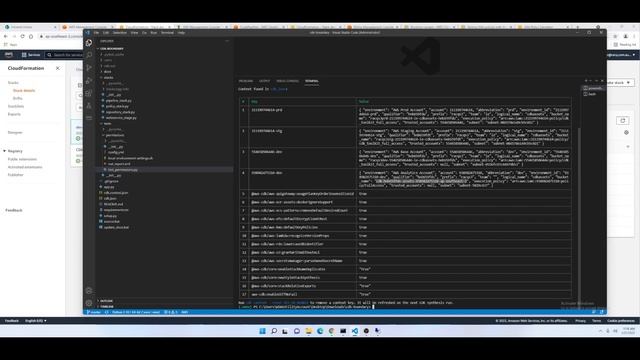The image size is (640, 360).
Task: Open the Selection menu in VS Code
Action: [x=120, y=33]
